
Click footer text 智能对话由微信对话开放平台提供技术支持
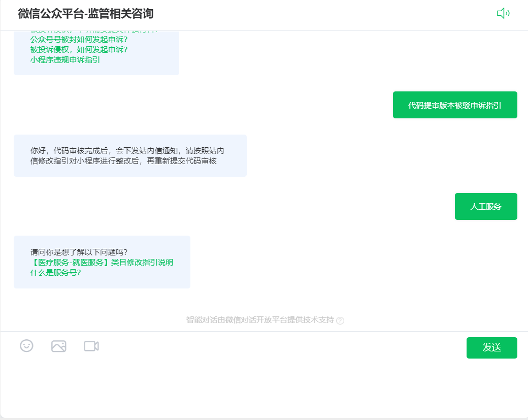(x=260, y=320)
